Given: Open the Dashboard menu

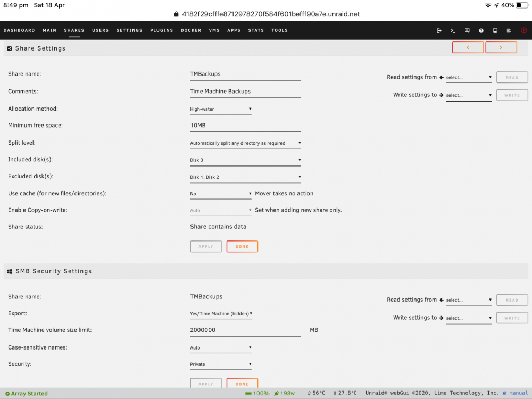Looking at the screenshot, I should (x=19, y=30).
